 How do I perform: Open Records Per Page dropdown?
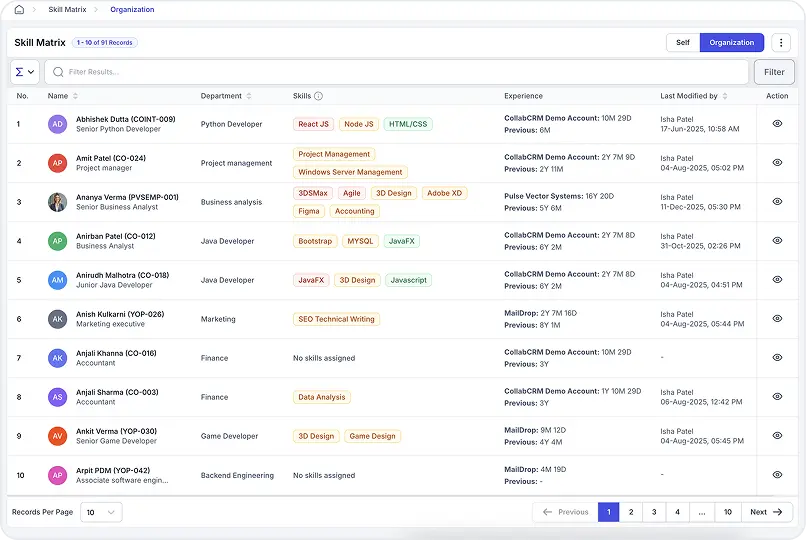(100, 512)
